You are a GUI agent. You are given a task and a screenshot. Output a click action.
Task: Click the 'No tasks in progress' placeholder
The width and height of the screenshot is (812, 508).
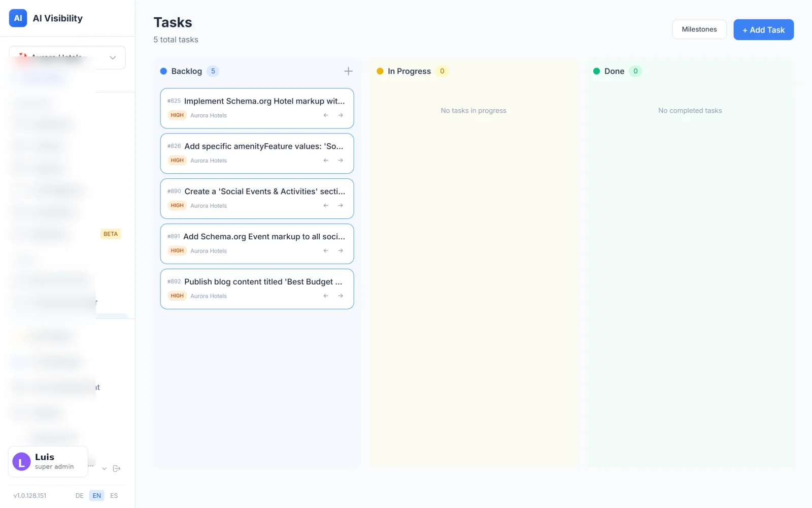pos(473,111)
